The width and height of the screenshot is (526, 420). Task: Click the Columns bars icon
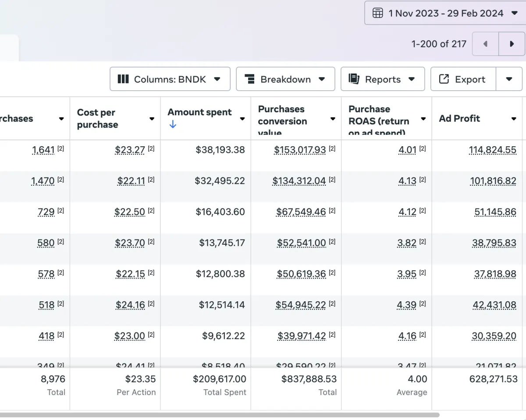tap(123, 79)
